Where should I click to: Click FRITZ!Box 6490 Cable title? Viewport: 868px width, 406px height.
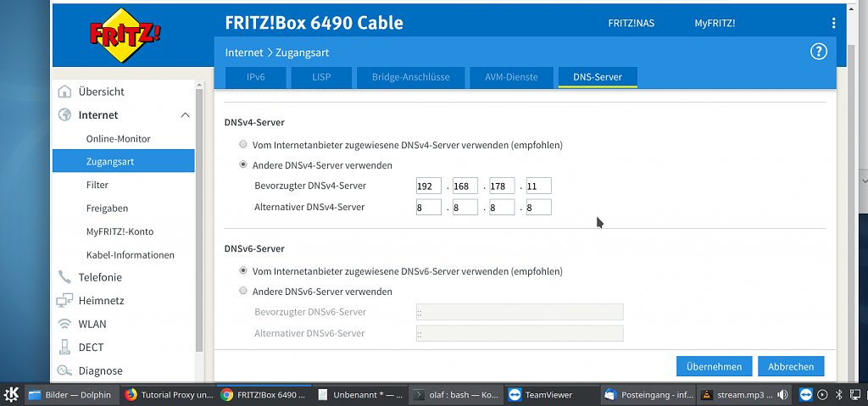tap(314, 23)
